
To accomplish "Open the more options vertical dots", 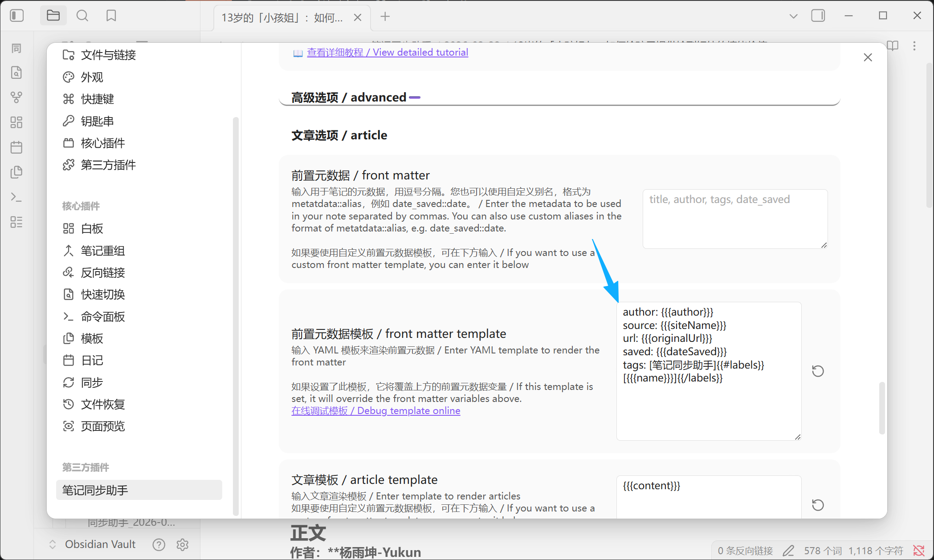I will pos(914,45).
